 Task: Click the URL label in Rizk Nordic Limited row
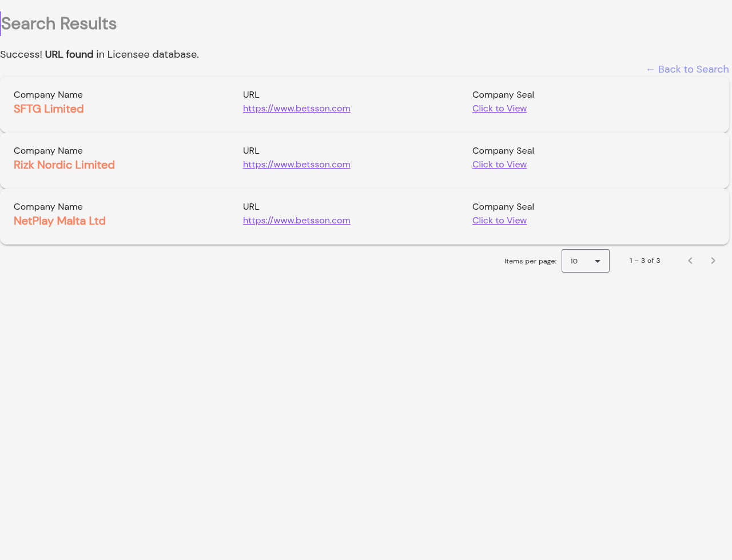point(251,151)
